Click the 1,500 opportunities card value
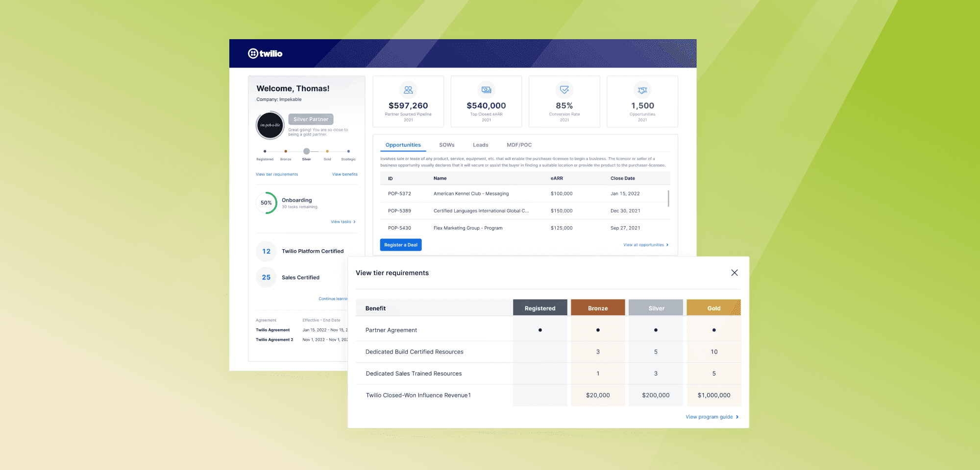The image size is (980, 470). pyautogui.click(x=642, y=106)
